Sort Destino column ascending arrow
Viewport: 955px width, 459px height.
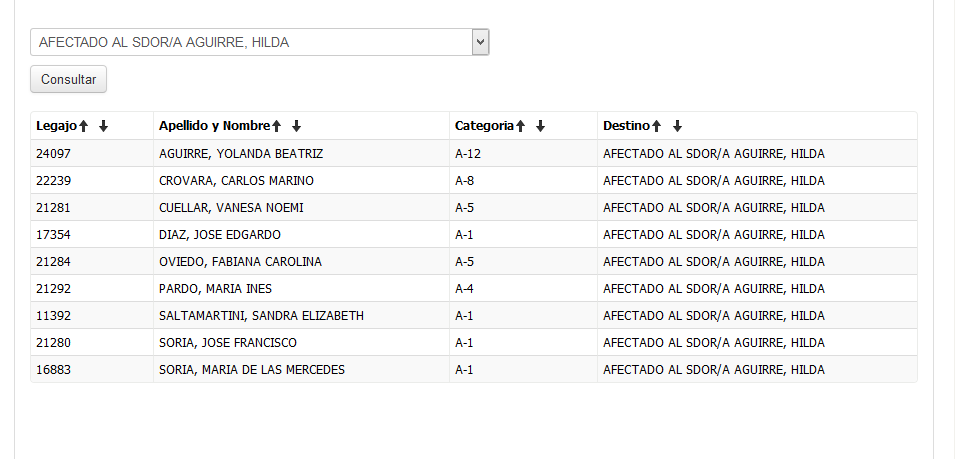pyautogui.click(x=657, y=126)
